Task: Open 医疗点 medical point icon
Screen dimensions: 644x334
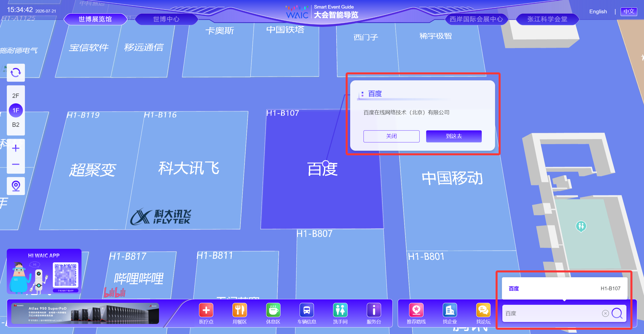Action: tap(206, 310)
